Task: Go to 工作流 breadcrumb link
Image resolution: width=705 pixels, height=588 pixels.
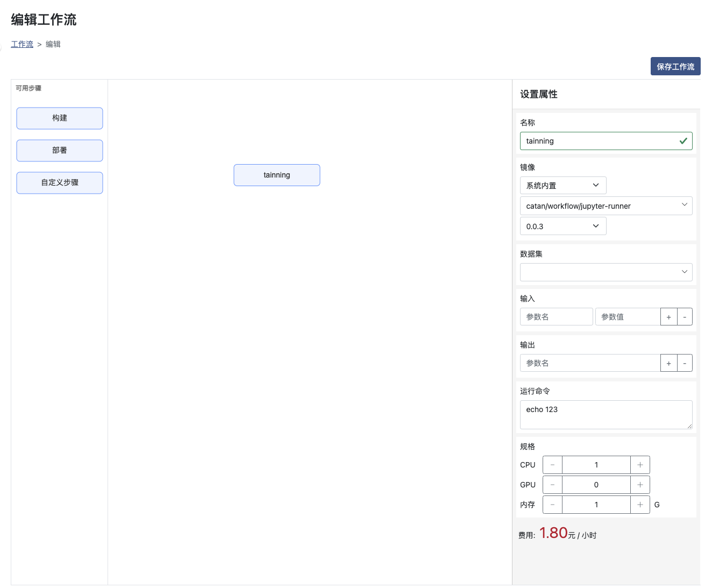Action: point(22,44)
